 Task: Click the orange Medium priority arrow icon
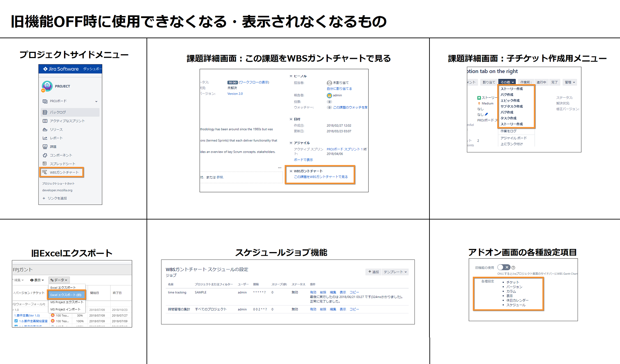click(479, 103)
